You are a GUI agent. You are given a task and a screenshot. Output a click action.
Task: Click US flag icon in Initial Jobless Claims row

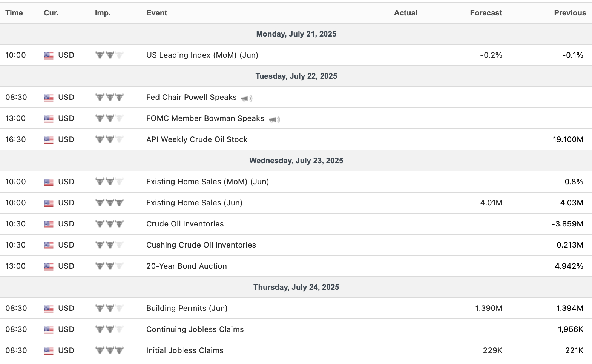(49, 351)
